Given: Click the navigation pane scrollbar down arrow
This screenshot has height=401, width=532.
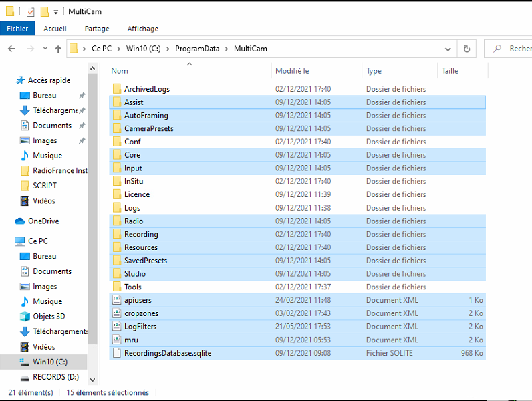Looking at the screenshot, I should pyautogui.click(x=93, y=380).
